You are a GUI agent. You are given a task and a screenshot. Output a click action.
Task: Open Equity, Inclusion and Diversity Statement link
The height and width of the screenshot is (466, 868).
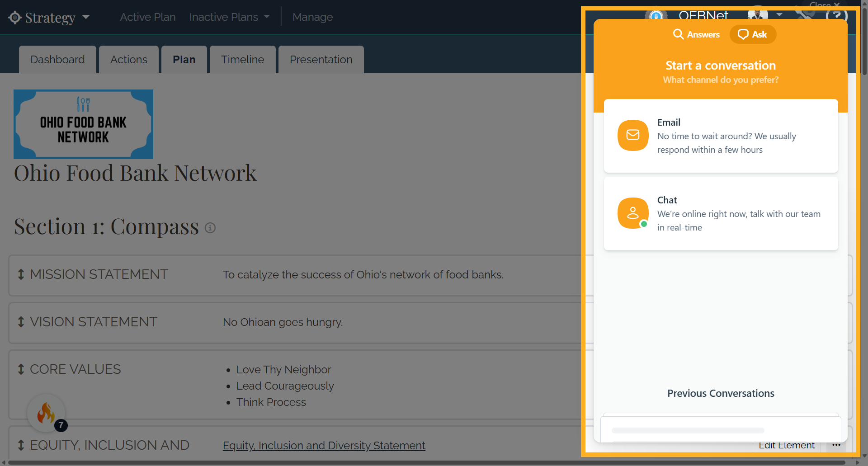[x=324, y=446]
